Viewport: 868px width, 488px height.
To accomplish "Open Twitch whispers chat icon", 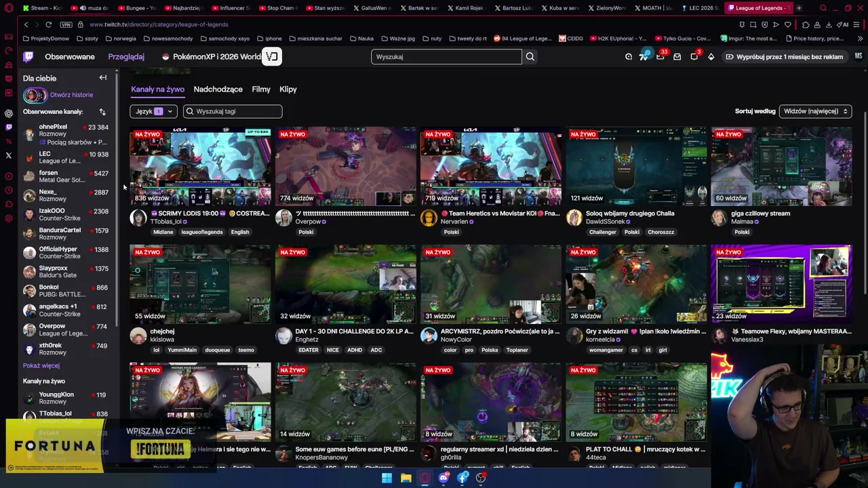I will [x=694, y=57].
